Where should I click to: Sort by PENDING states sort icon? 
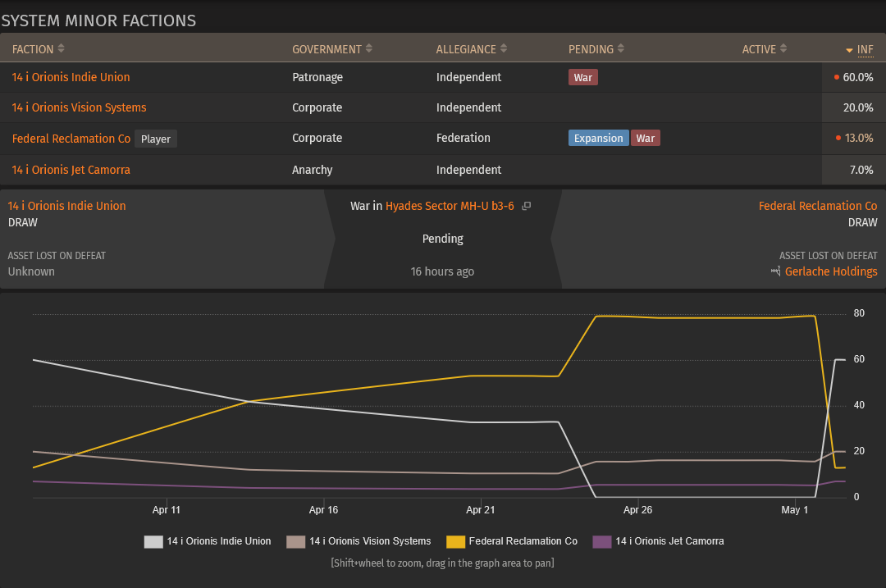(620, 48)
